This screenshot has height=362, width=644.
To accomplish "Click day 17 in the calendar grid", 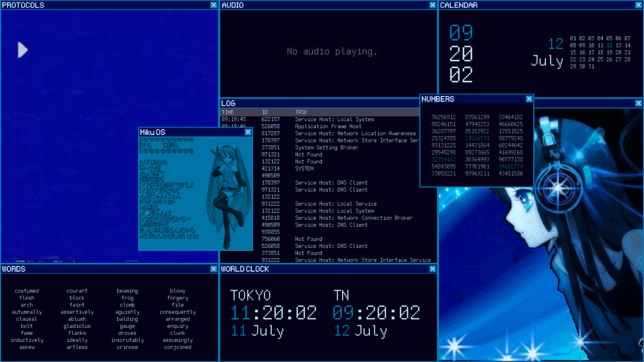I will tap(591, 52).
